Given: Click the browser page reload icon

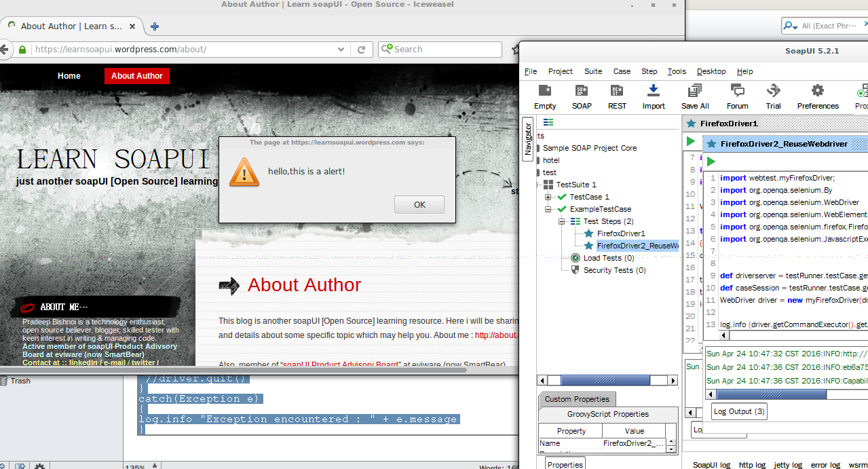Looking at the screenshot, I should tap(362, 50).
